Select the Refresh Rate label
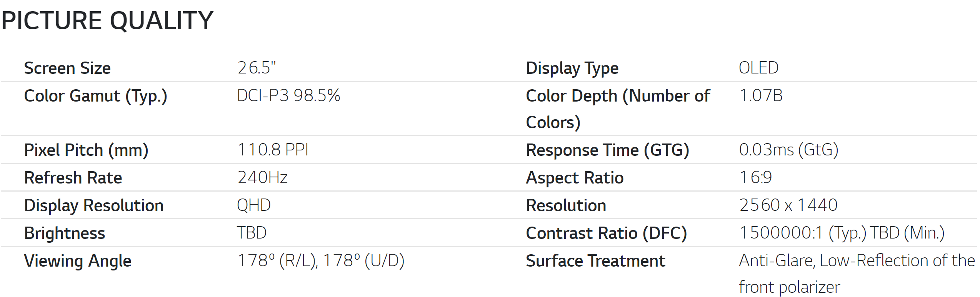The image size is (980, 297). 73,178
